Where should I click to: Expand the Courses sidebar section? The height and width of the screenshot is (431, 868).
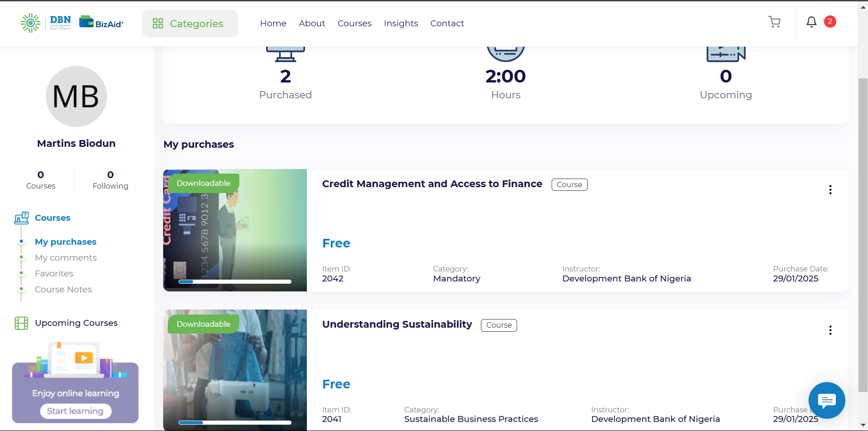[x=53, y=218]
